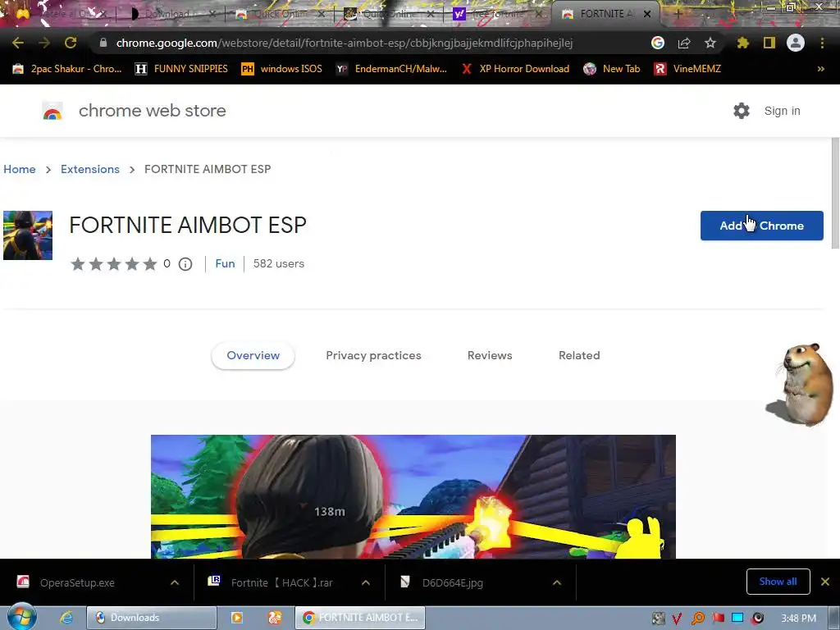Viewport: 840px width, 630px height.
Task: Open Web Store settings gear
Action: (742, 111)
